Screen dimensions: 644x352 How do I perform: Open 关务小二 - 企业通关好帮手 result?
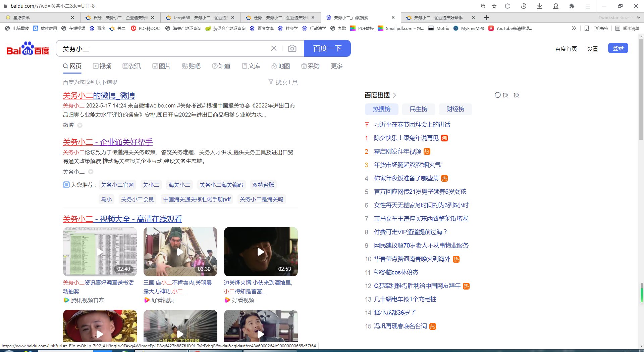click(x=108, y=142)
